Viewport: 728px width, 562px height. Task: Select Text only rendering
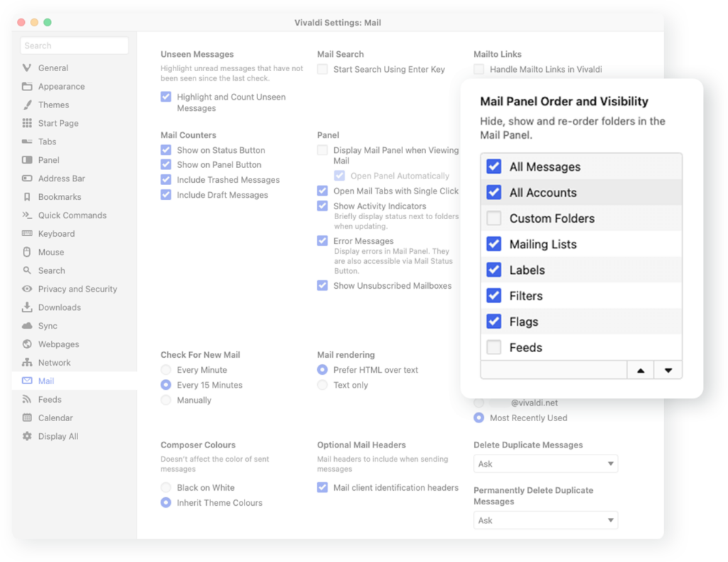tap(322, 385)
